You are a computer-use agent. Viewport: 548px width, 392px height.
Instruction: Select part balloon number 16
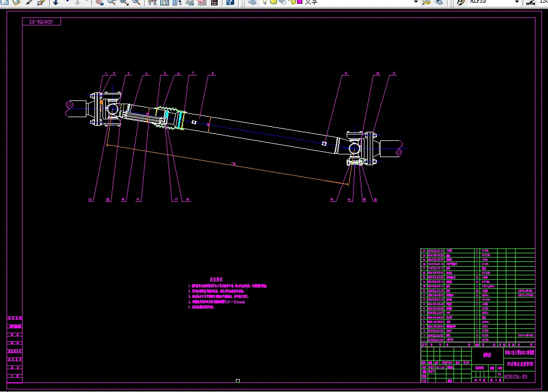pos(187,200)
